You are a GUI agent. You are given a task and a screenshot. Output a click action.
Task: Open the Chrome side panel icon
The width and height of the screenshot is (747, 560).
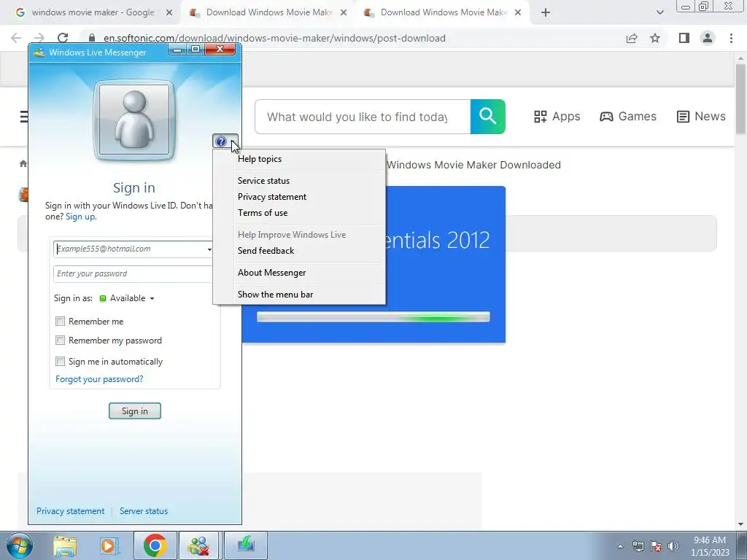684,38
